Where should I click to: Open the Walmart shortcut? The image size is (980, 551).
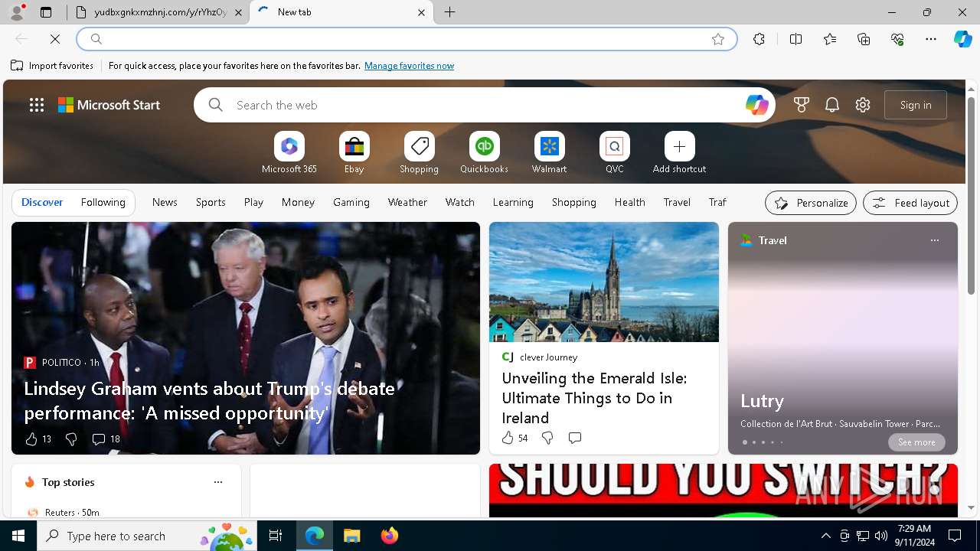coord(549,153)
